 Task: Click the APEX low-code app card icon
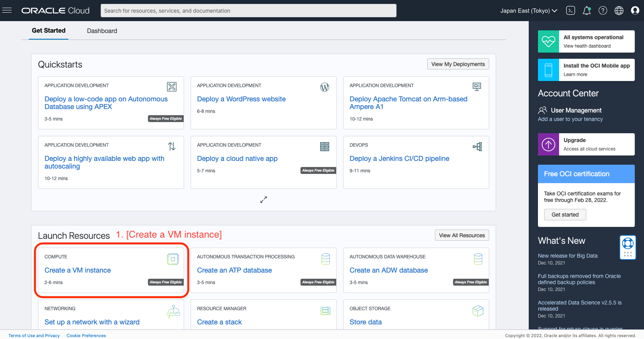(x=172, y=87)
